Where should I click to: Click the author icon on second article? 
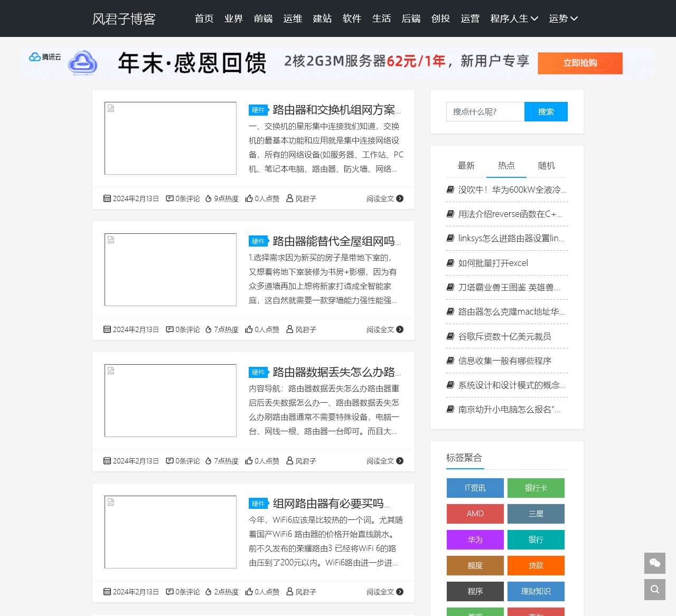pos(289,329)
